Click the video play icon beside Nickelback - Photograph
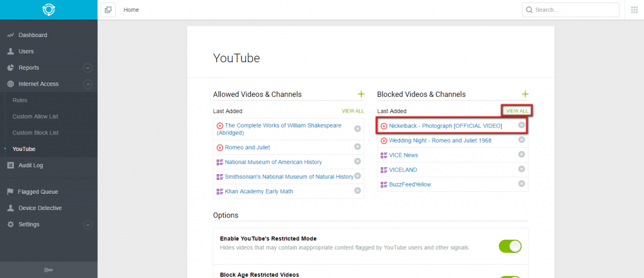 [x=384, y=126]
